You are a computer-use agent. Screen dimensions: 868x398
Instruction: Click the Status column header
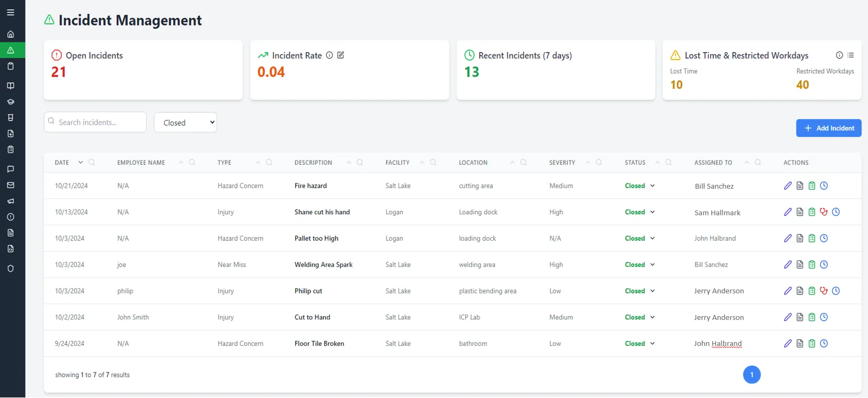pyautogui.click(x=635, y=163)
